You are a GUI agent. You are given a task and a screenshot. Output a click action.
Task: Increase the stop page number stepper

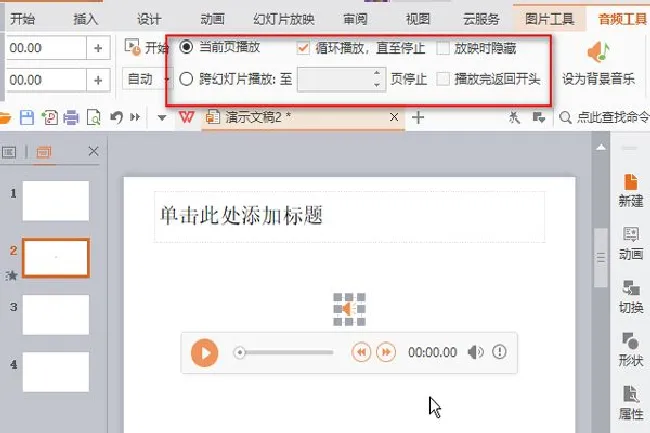(377, 73)
